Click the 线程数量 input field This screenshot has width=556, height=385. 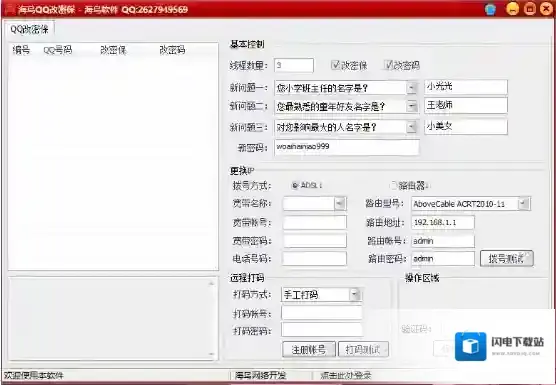(x=294, y=65)
